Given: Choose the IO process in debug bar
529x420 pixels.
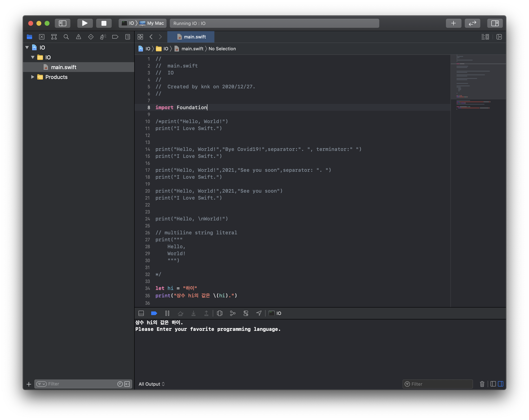Looking at the screenshot, I should pyautogui.click(x=275, y=313).
